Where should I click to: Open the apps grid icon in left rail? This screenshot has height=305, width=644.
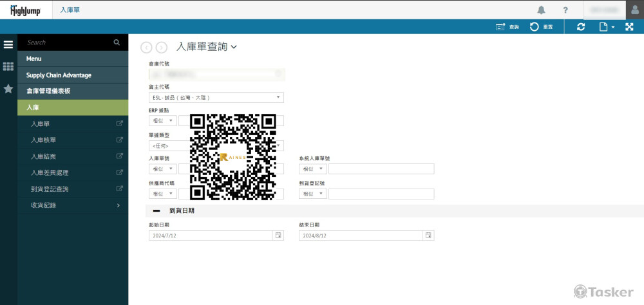point(8,66)
